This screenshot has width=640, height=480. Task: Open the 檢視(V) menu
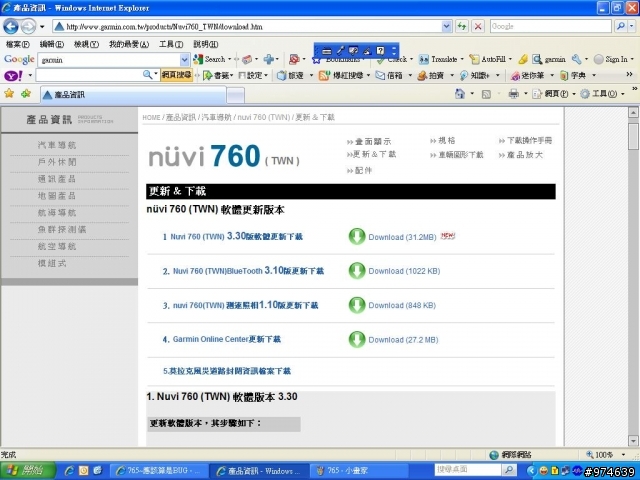86,44
